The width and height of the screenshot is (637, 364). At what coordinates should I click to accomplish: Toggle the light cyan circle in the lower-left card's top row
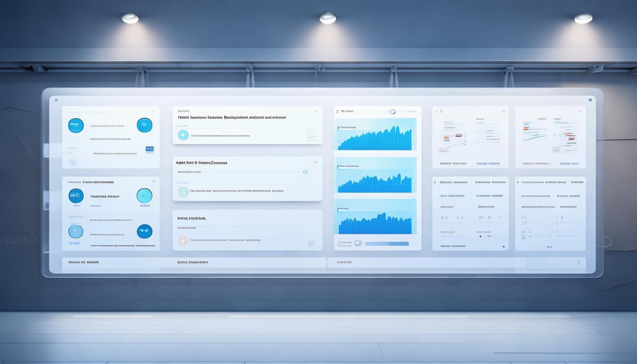coord(145,196)
